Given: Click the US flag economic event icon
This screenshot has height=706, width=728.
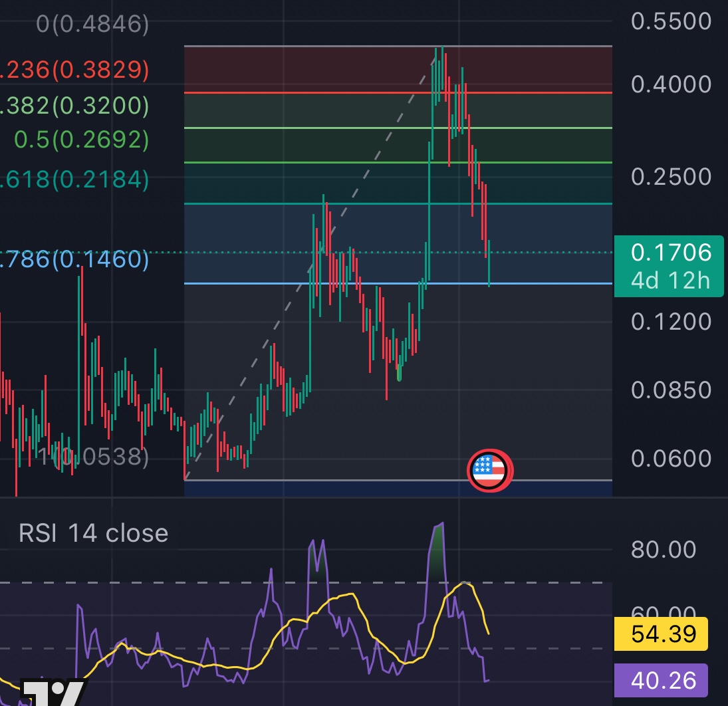Looking at the screenshot, I should coord(489,470).
